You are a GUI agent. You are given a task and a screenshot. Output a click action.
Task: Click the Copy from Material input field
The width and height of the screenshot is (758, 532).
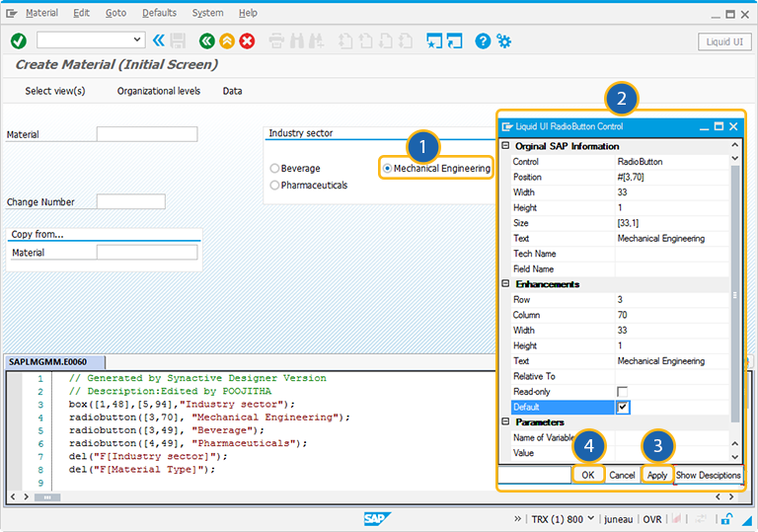[147, 252]
